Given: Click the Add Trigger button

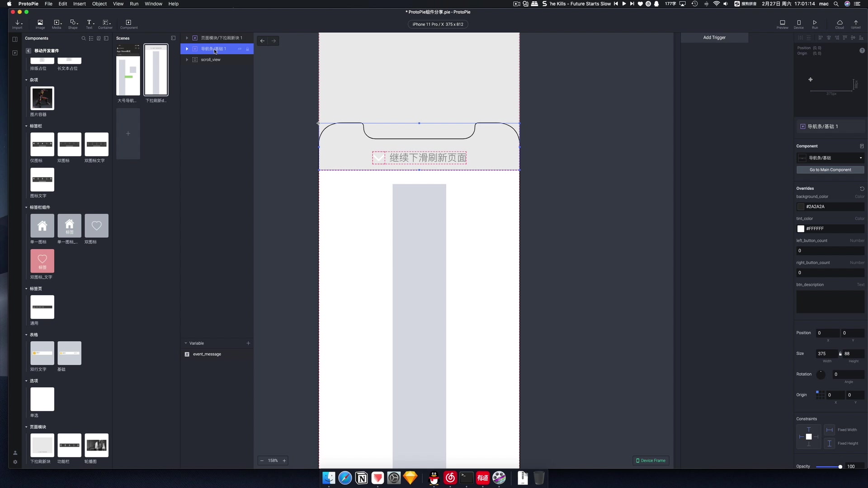Looking at the screenshot, I should coord(714,38).
